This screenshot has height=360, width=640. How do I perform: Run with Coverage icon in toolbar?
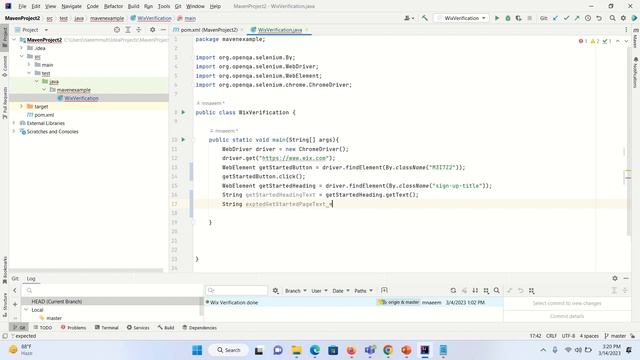pyautogui.click(x=518, y=18)
